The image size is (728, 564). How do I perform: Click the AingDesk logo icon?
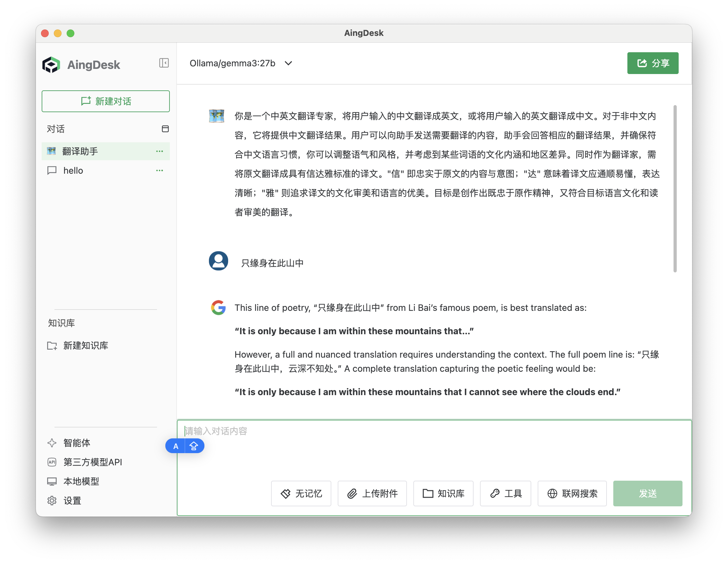52,64
